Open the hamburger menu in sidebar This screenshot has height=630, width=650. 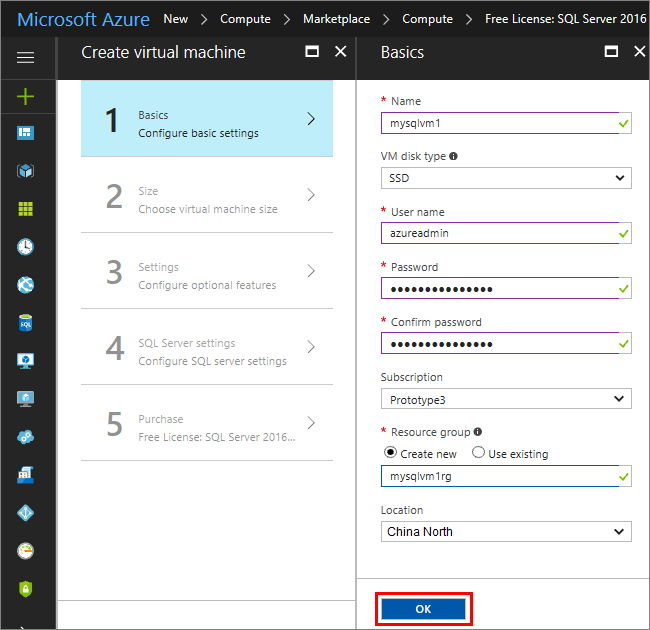click(x=25, y=58)
